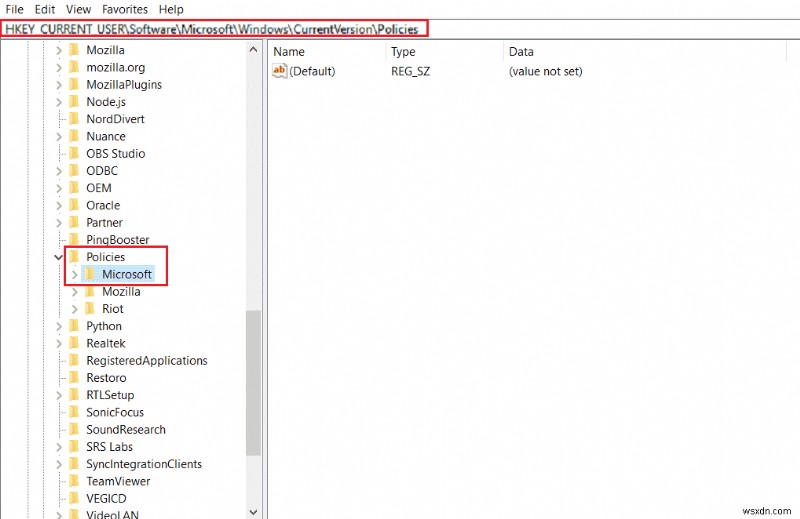Select the mozilla.org key

pos(115,67)
